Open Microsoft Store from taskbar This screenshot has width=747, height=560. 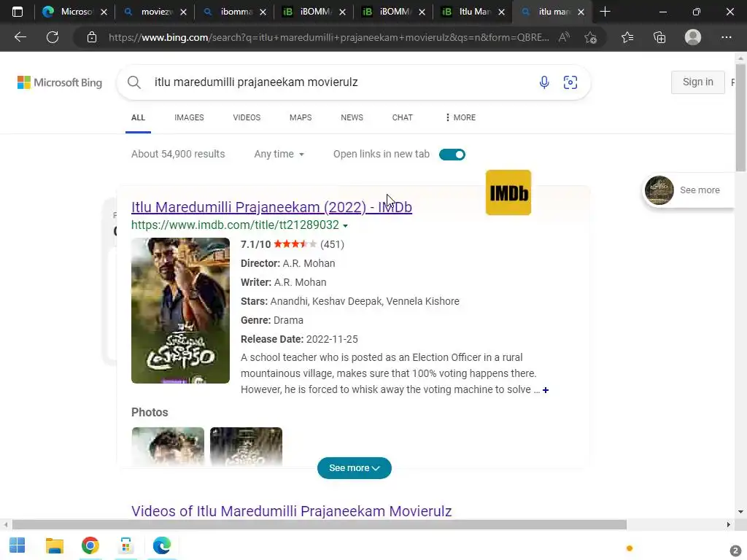pos(125,545)
